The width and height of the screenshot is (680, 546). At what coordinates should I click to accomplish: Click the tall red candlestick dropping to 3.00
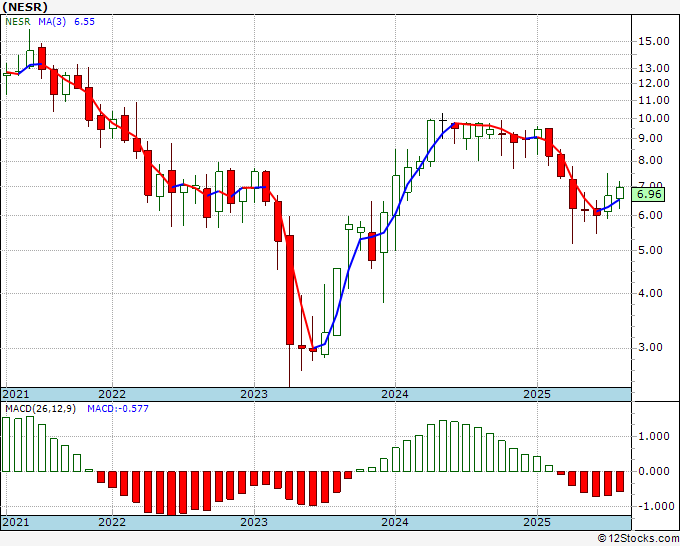tap(290, 290)
